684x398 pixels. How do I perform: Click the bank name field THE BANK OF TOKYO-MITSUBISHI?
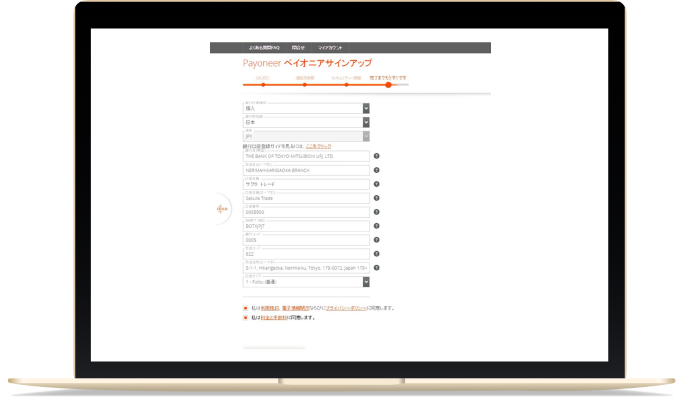click(306, 156)
